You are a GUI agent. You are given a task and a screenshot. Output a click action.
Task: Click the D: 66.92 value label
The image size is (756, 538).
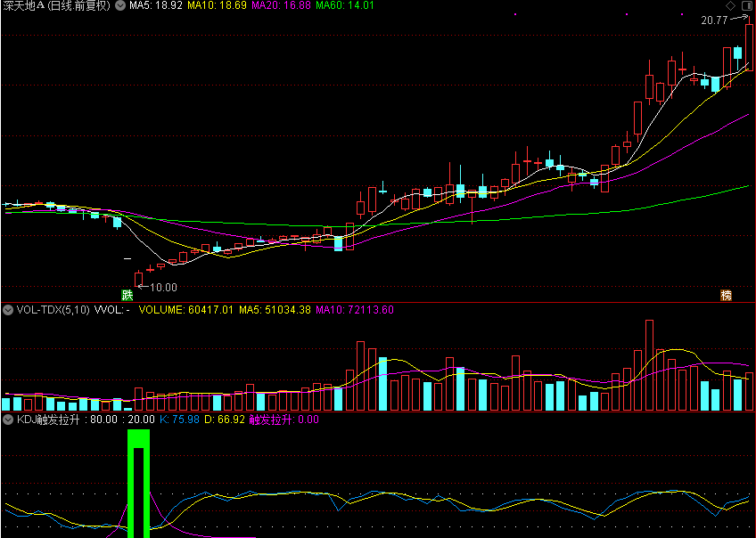click(225, 420)
